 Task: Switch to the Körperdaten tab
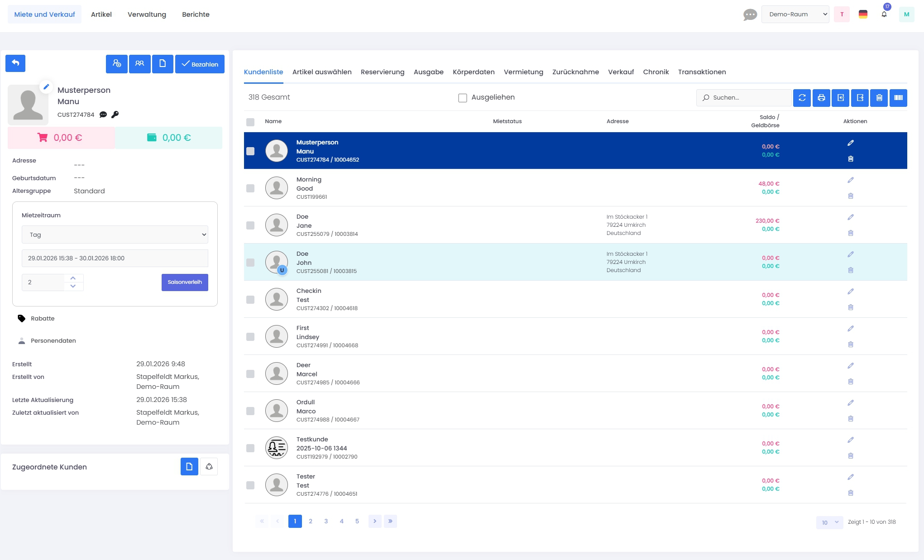pos(473,72)
